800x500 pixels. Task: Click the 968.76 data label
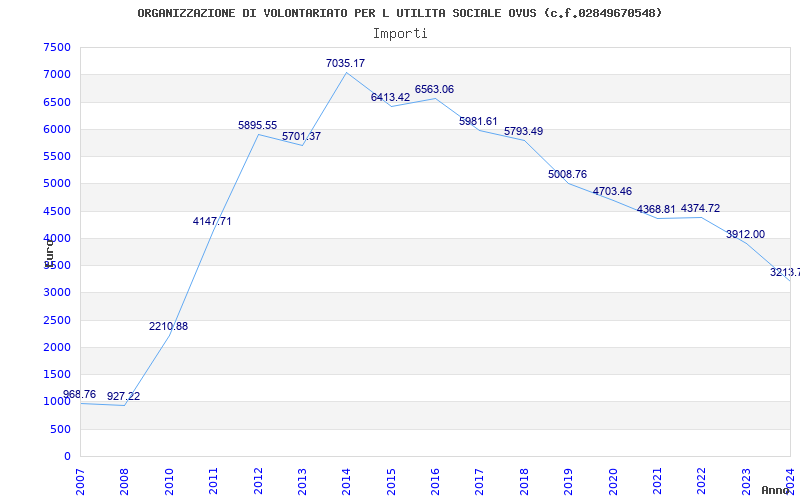(x=79, y=394)
